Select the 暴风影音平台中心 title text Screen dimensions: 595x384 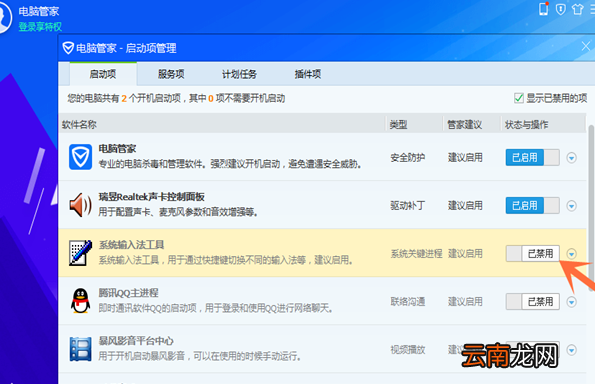click(x=136, y=341)
